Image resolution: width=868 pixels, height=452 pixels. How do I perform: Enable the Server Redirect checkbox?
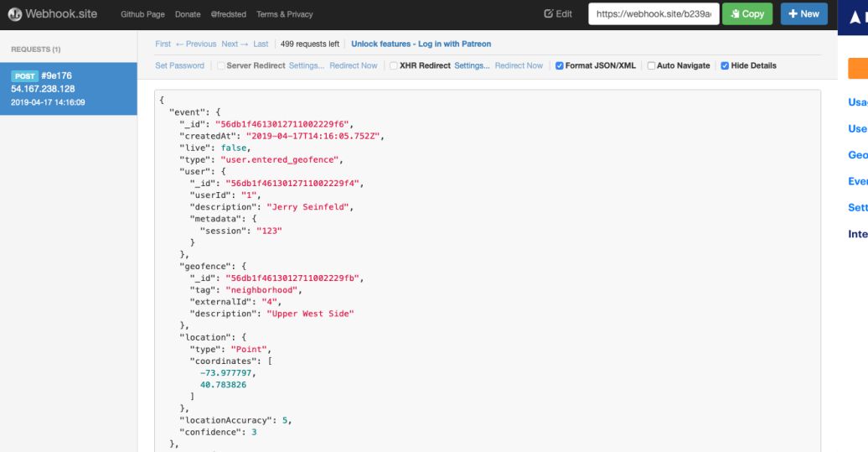point(221,65)
